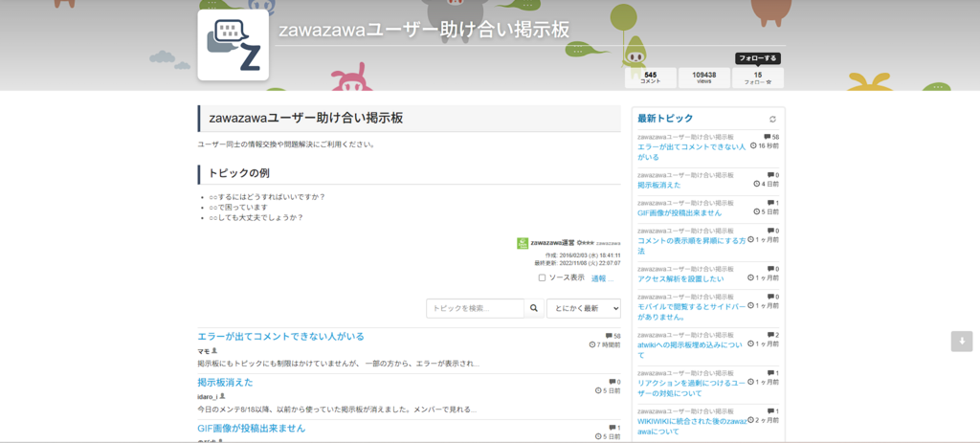Open sidebar topic WIKIWIKIに統合された後のzawazawaについて

coord(692,426)
